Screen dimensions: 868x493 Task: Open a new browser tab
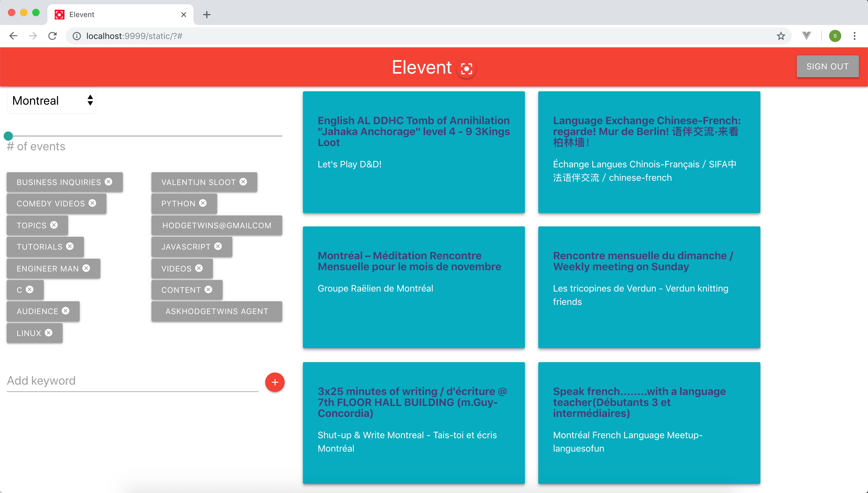[207, 15]
